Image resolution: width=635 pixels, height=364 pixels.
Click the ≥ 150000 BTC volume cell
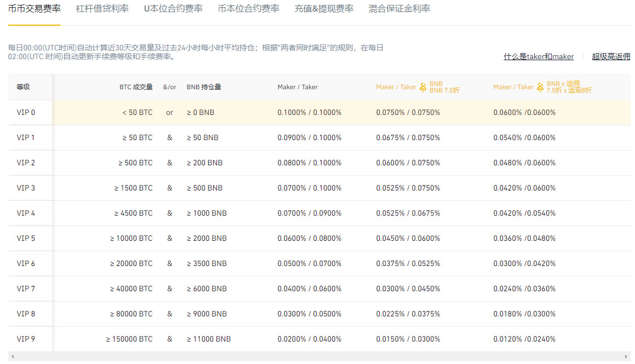[x=129, y=339]
